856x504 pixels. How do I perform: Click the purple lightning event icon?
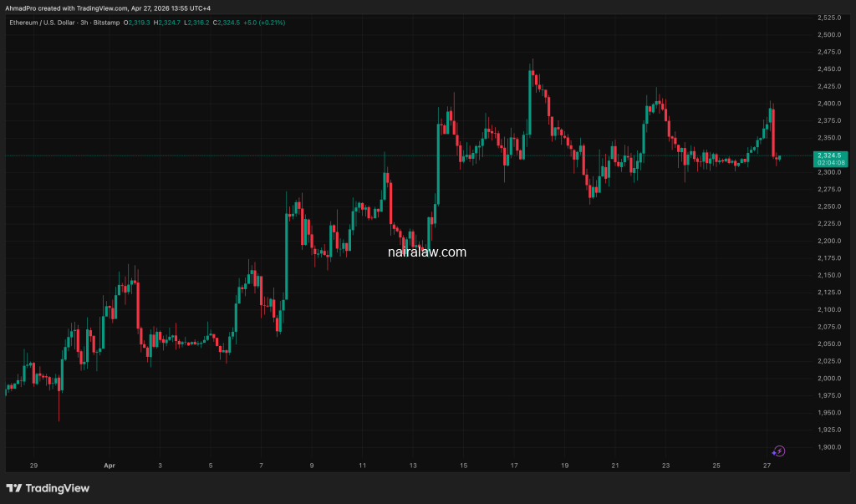(779, 451)
